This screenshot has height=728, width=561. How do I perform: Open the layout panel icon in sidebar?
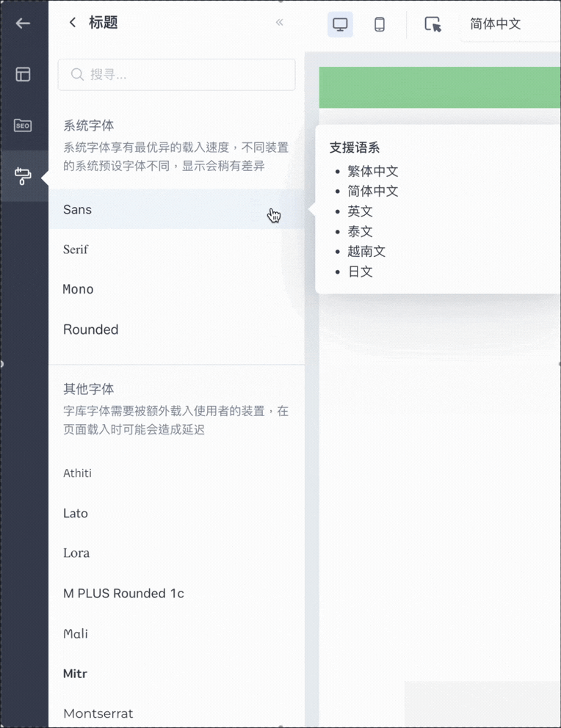tap(23, 74)
